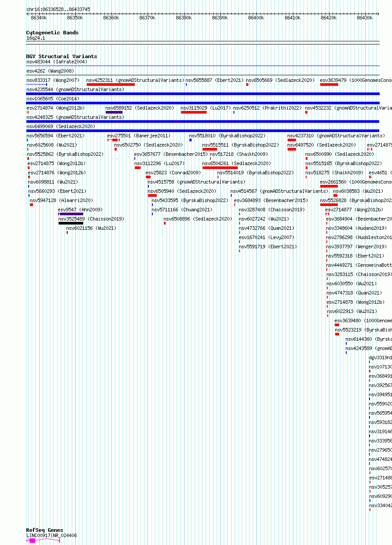Click nsv5711166 (Chuang2021) label
Viewport: 392px width, 545px height.
[x=182, y=210]
